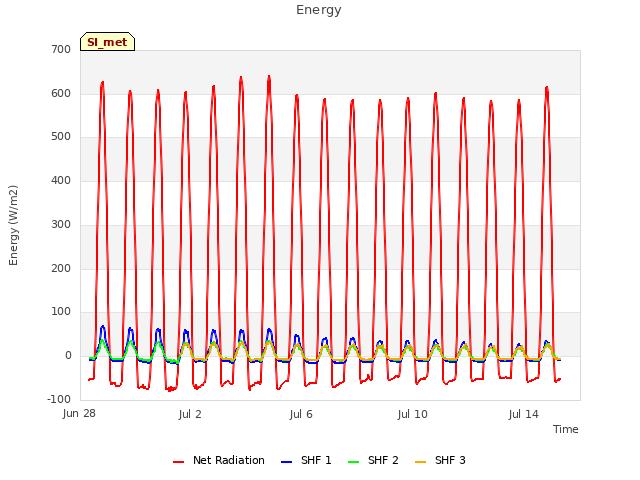Click the 400 y-axis tick label
The width and height of the screenshot is (640, 480).
[61, 180]
